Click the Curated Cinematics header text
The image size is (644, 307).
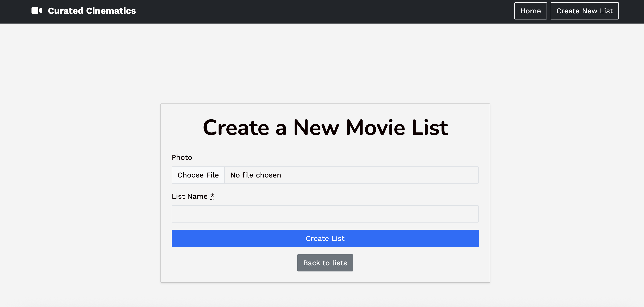[x=92, y=10]
